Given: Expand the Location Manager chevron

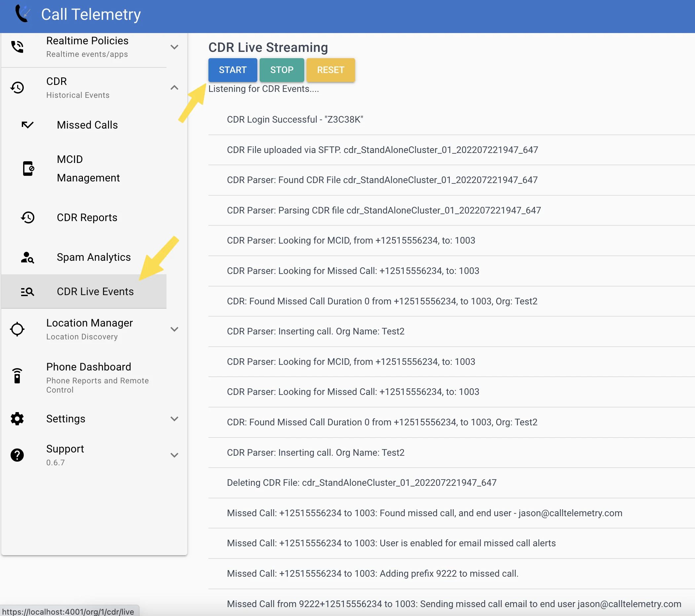Looking at the screenshot, I should [174, 329].
